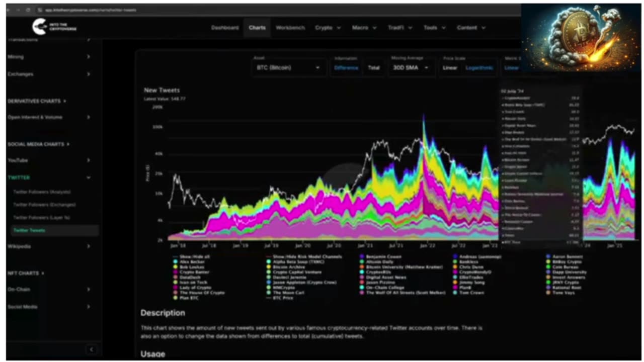Screen dimensions: 644x362
Task: Set Price Scale to Logarithmic
Action: (479, 68)
